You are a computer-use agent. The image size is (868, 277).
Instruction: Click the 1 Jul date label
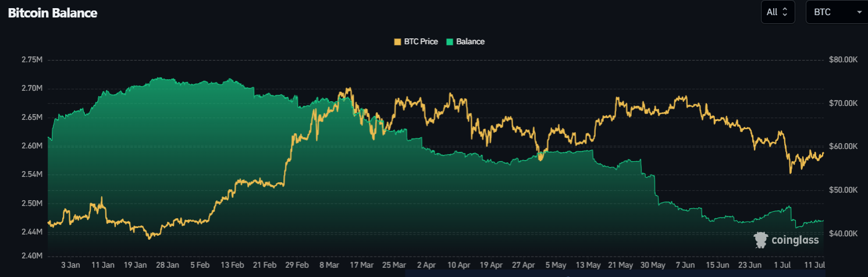[x=782, y=265]
